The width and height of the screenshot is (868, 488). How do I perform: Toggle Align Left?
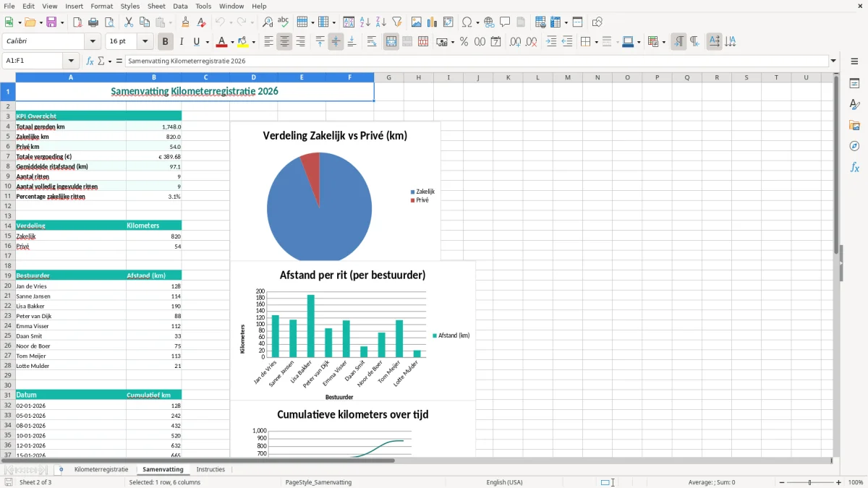click(x=268, y=42)
